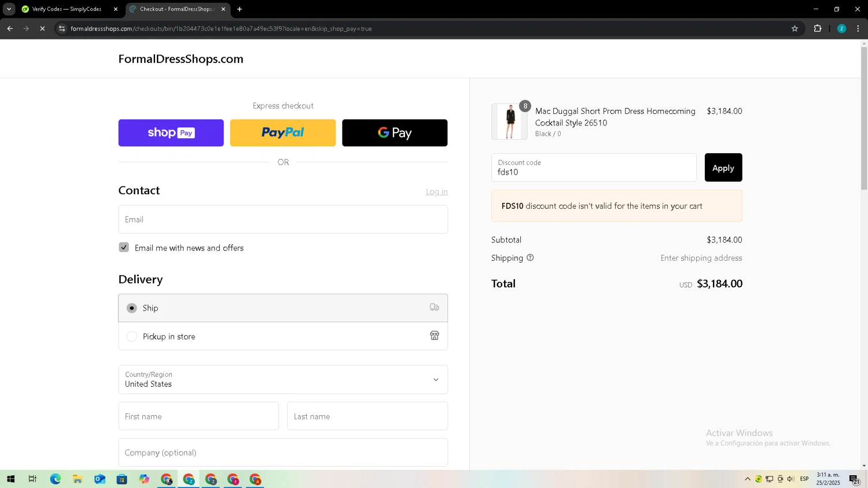Screen dimensions: 868x488
Task: Click the page vertical scrollbar
Action: click(864, 117)
